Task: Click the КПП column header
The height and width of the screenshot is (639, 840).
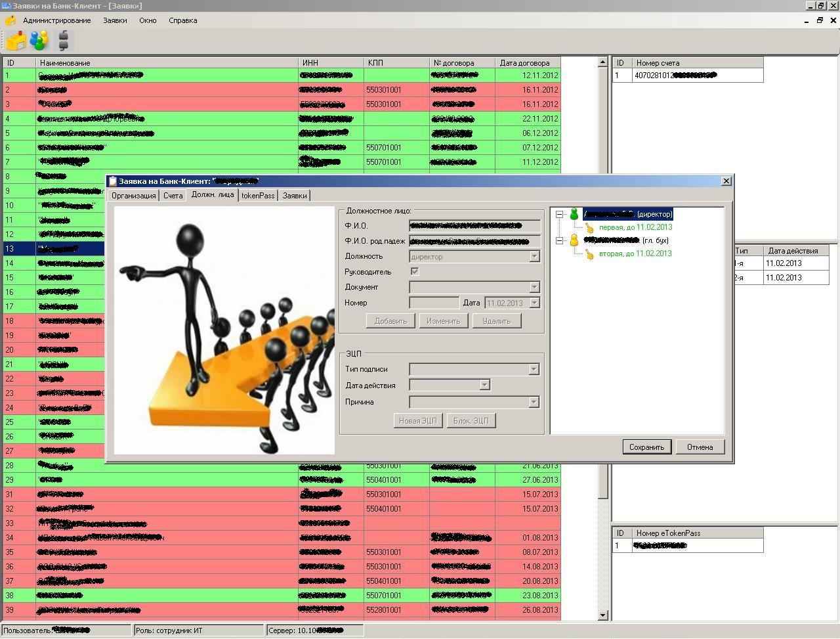Action: coord(397,63)
